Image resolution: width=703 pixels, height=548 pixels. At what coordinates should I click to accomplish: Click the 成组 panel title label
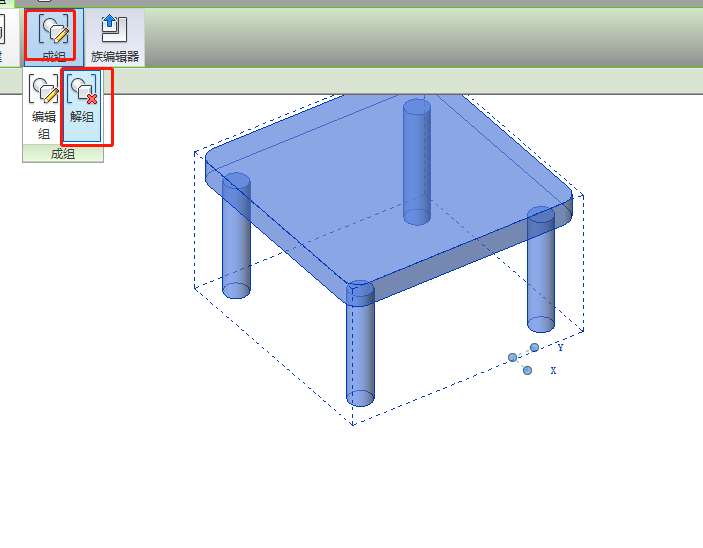[63, 154]
